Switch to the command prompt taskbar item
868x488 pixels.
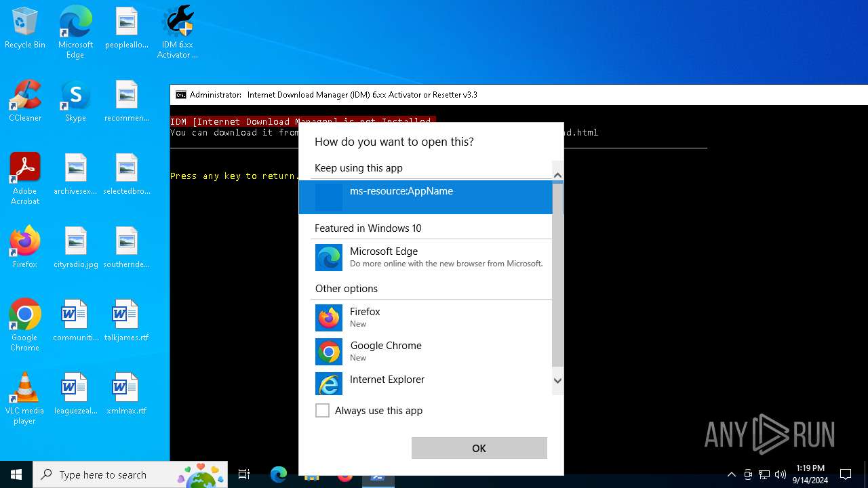[x=378, y=474]
